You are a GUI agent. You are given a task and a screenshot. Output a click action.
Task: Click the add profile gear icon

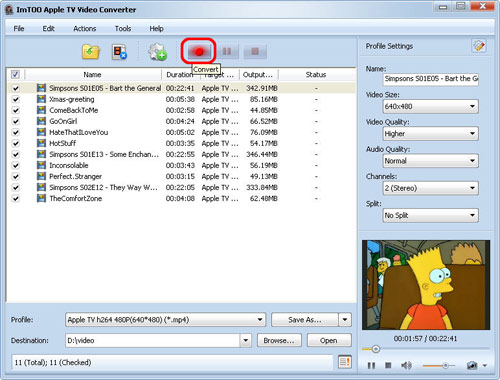pos(157,52)
